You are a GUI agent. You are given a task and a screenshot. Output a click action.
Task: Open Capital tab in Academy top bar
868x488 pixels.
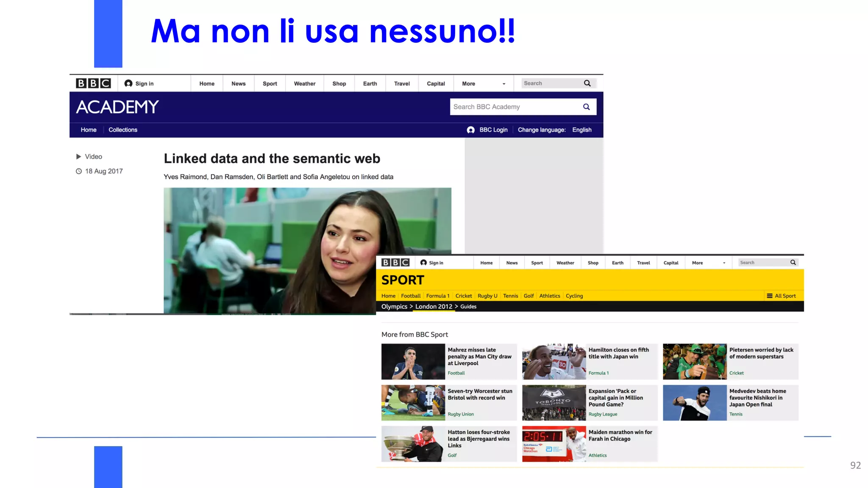pos(436,83)
